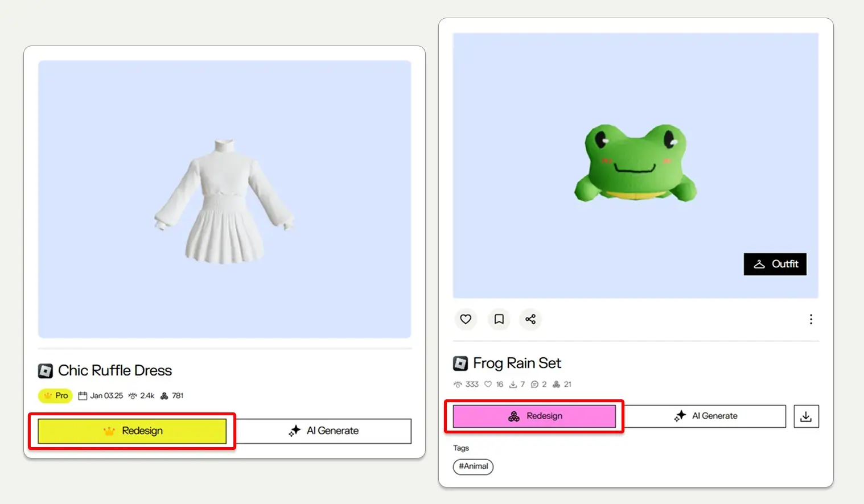
Task: Click the Pro badge on Chic Ruffle Dress
Action: coord(56,396)
